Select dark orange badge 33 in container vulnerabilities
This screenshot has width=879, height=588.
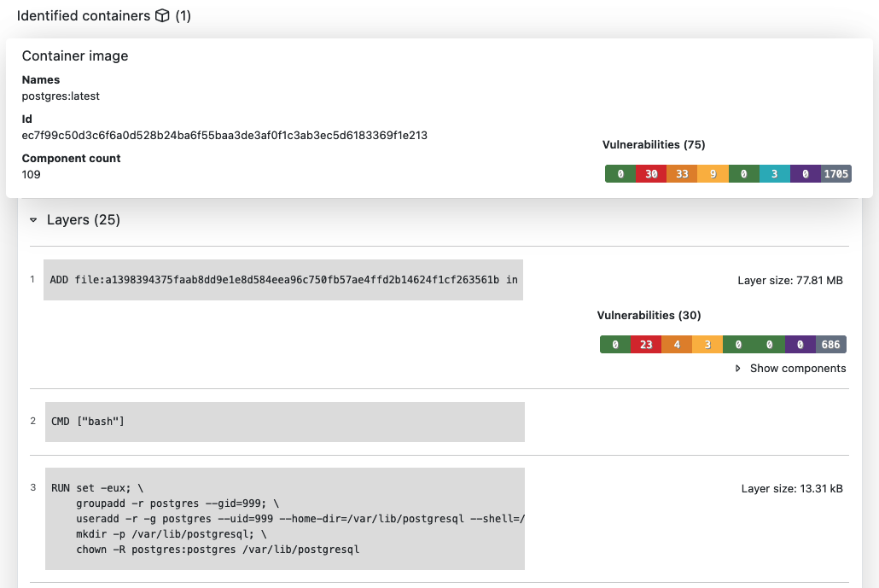point(682,174)
